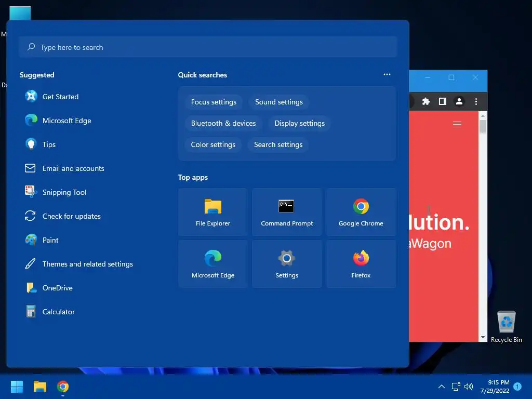Viewport: 532px width, 399px height.
Task: Open the notification badge in taskbar
Action: click(517, 387)
